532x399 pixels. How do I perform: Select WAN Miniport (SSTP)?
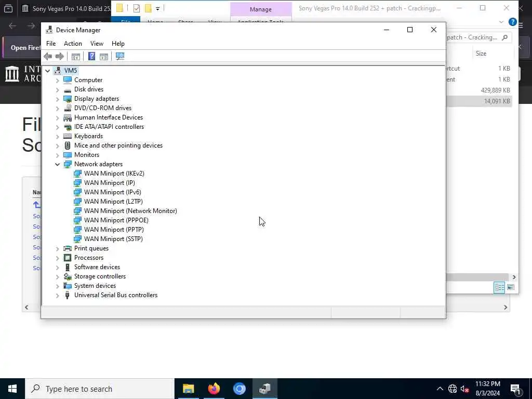[113, 239]
